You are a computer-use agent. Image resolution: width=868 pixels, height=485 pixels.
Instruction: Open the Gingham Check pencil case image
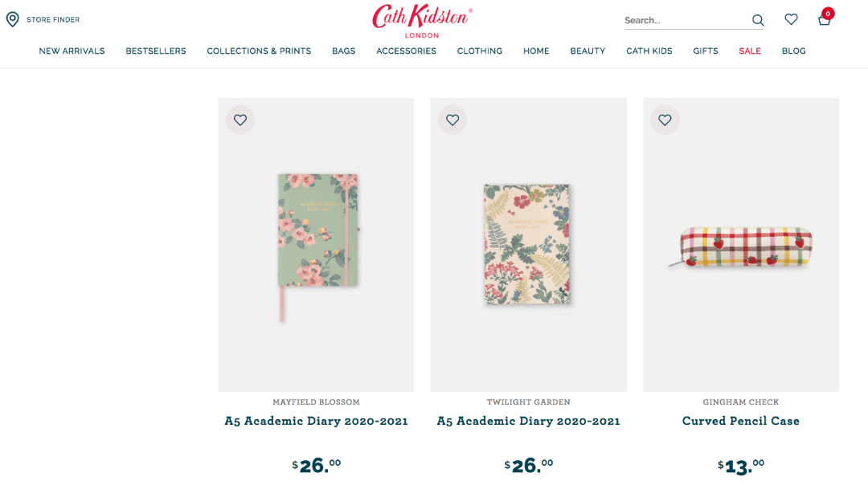(746, 247)
